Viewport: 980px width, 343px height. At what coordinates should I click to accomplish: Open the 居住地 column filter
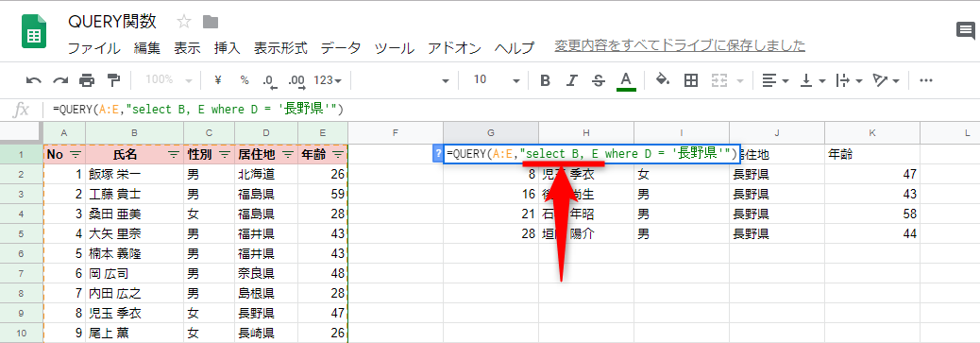[288, 154]
